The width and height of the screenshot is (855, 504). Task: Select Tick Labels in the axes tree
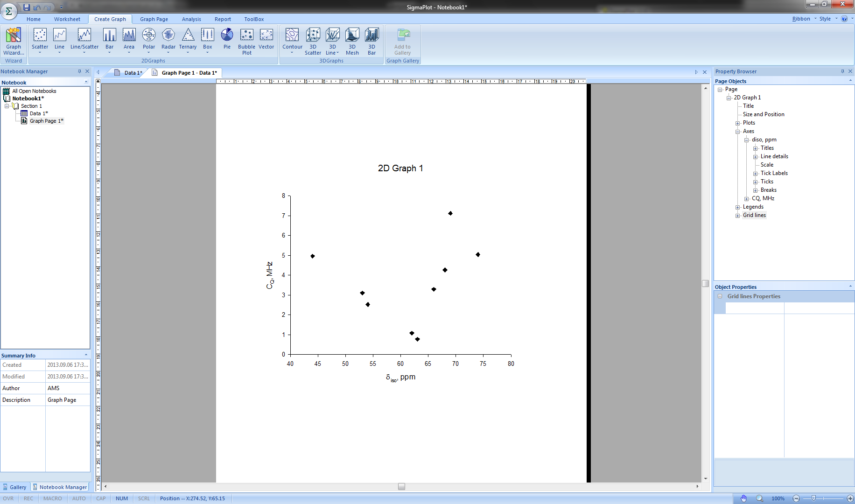click(x=774, y=173)
